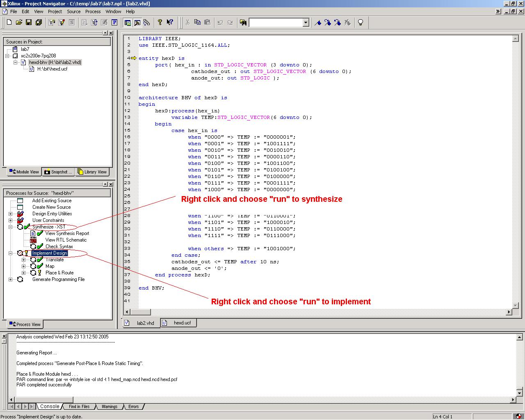This screenshot has height=420, width=525.
Task: Select Synthesize - XST process
Action: (49, 227)
